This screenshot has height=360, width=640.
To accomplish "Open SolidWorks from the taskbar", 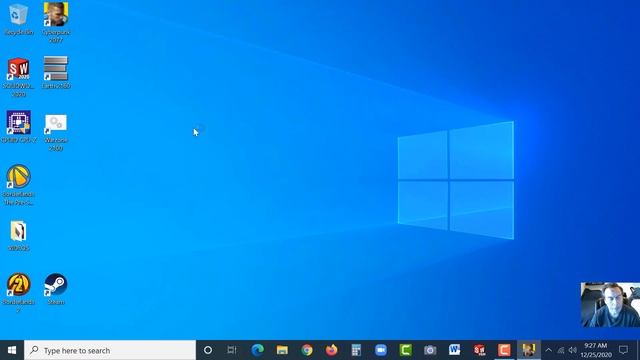I will [x=479, y=350].
